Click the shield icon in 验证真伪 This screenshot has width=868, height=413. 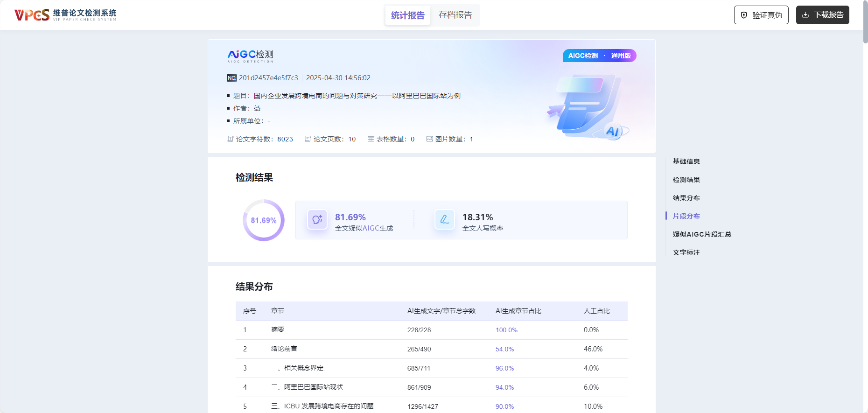(744, 15)
